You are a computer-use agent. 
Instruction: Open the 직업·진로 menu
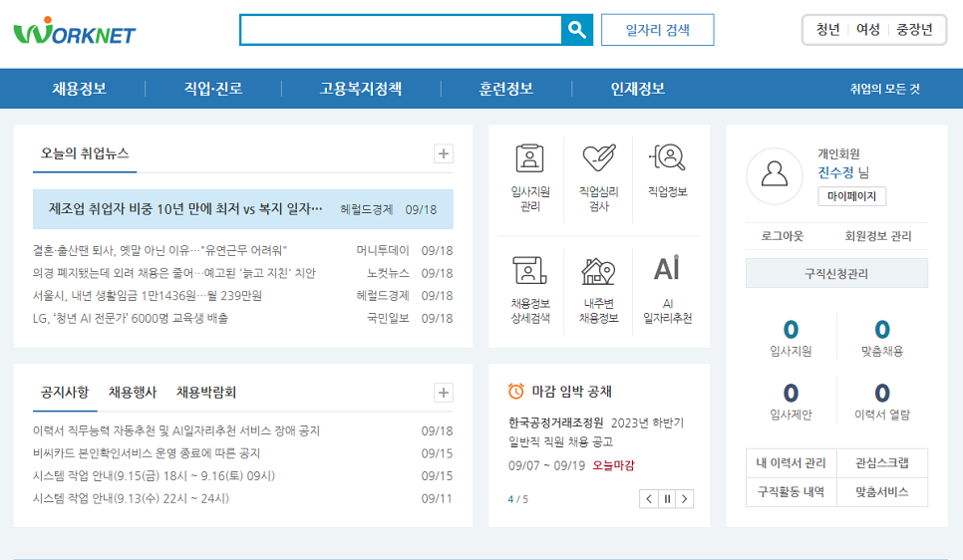(x=213, y=89)
